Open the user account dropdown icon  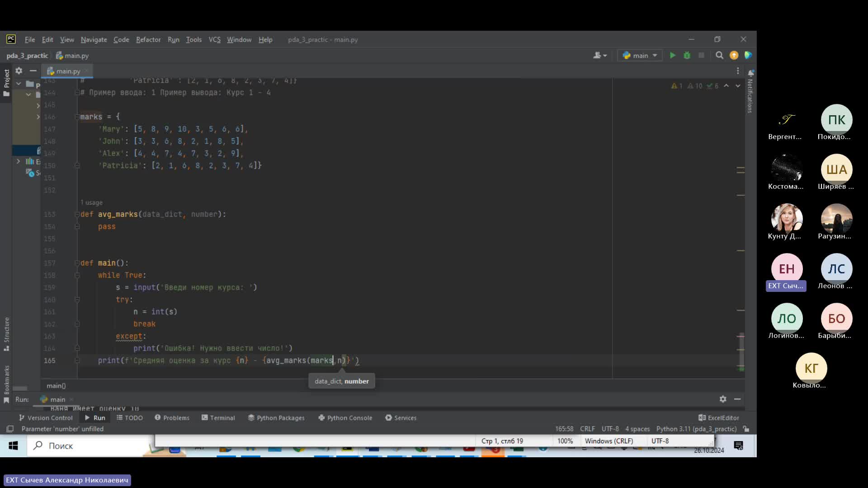pos(600,55)
